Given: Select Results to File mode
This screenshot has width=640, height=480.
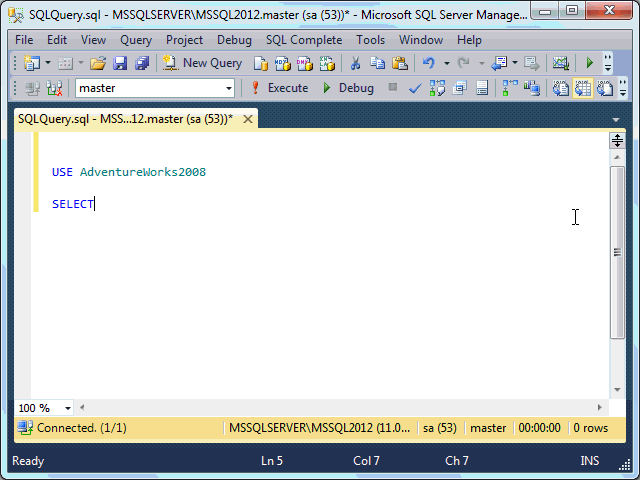Looking at the screenshot, I should click(605, 88).
